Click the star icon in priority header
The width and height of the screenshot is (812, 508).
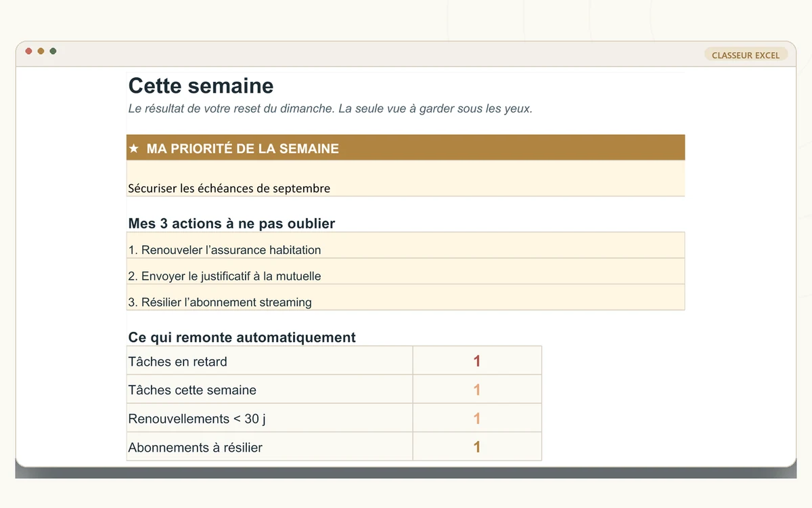pyautogui.click(x=134, y=148)
